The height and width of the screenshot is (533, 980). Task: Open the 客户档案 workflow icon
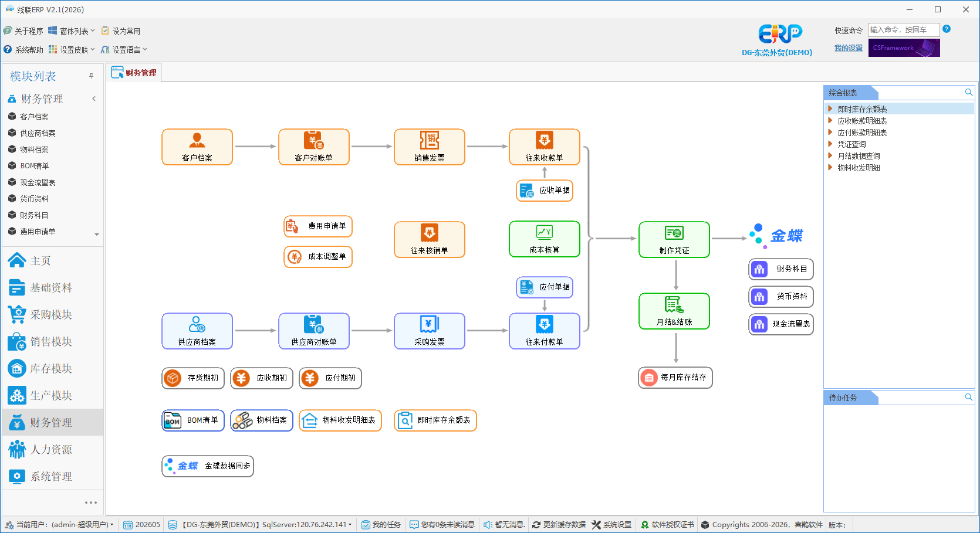pyautogui.click(x=197, y=147)
